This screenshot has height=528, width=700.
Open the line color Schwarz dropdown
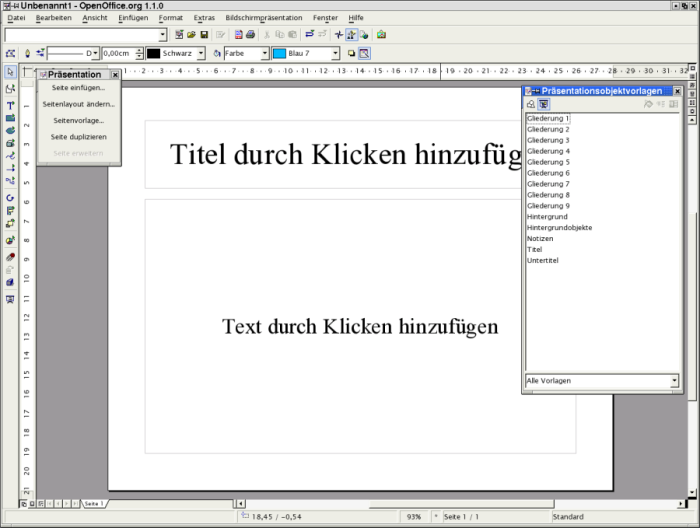pyautogui.click(x=200, y=53)
